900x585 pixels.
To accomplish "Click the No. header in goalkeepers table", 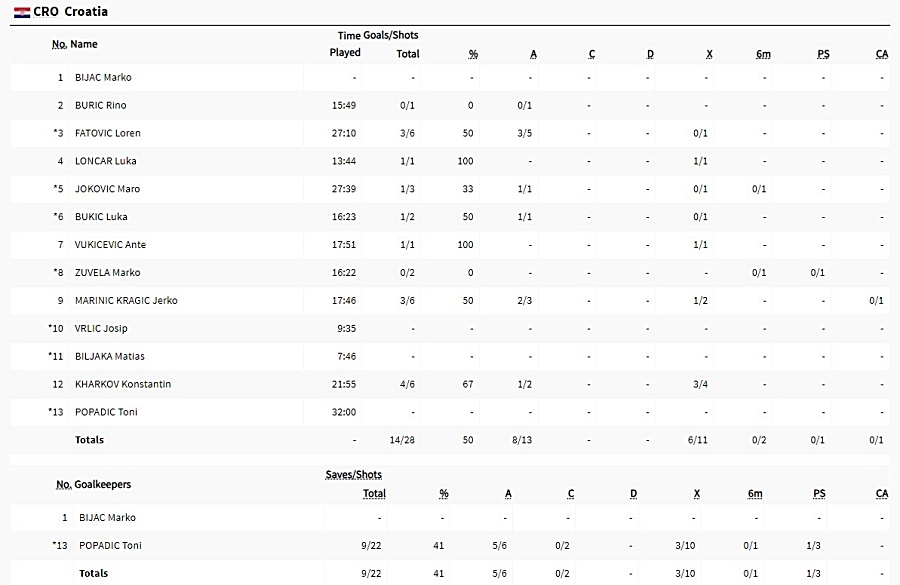I will point(64,485).
